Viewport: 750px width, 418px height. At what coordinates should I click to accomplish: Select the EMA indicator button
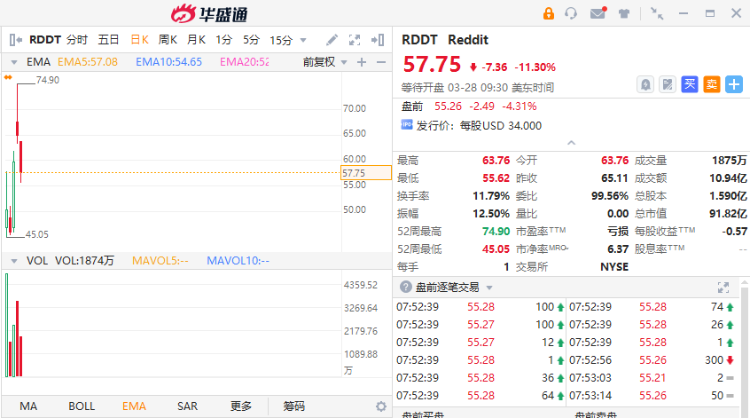[x=134, y=407]
